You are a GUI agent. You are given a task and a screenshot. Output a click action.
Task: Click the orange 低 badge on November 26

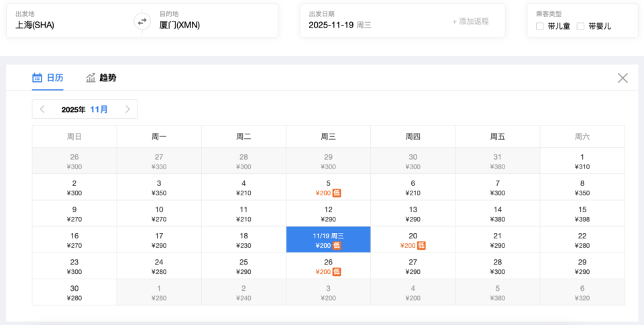coord(337,272)
